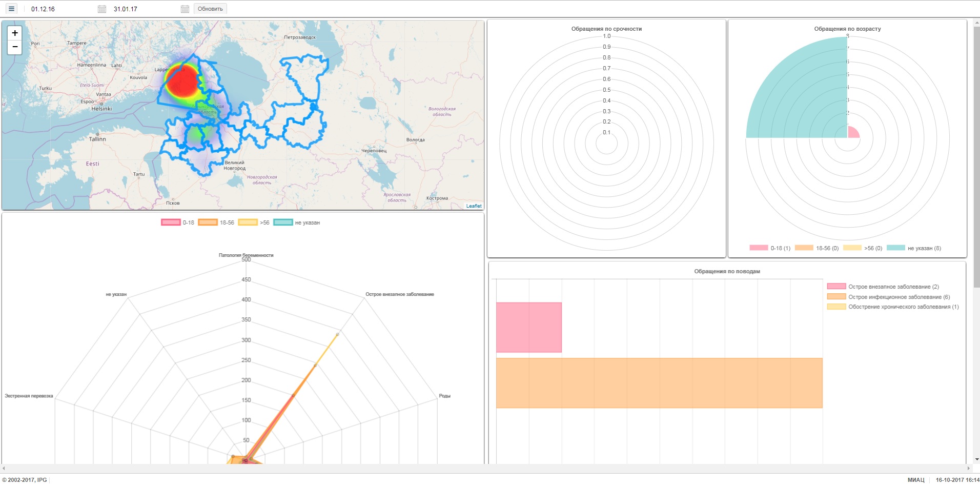Screen dimensions: 980x487
Task: Toggle не указан series in radar legend
Action: (x=297, y=222)
